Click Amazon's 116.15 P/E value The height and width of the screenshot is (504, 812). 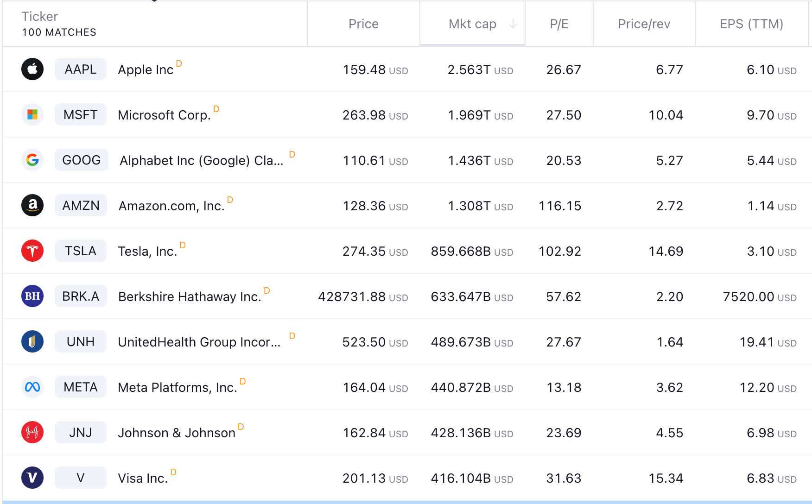pos(560,206)
